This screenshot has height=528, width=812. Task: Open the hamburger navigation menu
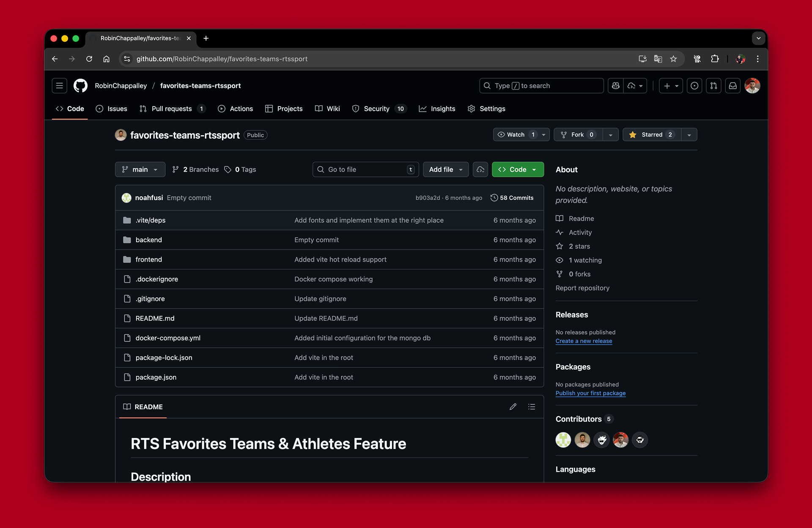pyautogui.click(x=60, y=86)
